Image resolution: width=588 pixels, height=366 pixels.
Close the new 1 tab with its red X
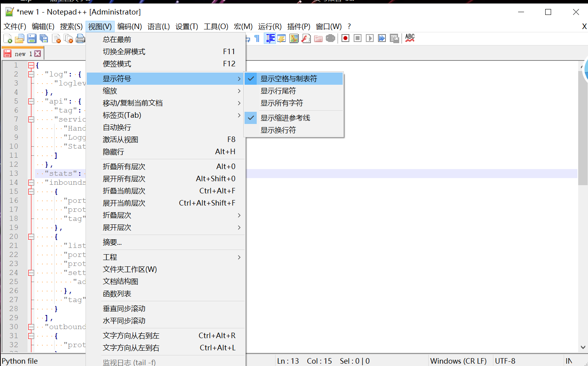[x=38, y=54]
